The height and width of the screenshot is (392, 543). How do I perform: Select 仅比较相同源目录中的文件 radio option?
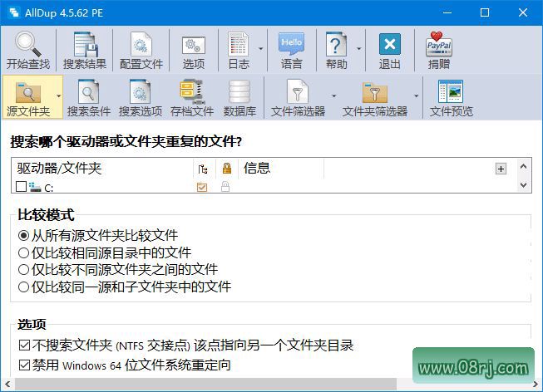pyautogui.click(x=23, y=253)
